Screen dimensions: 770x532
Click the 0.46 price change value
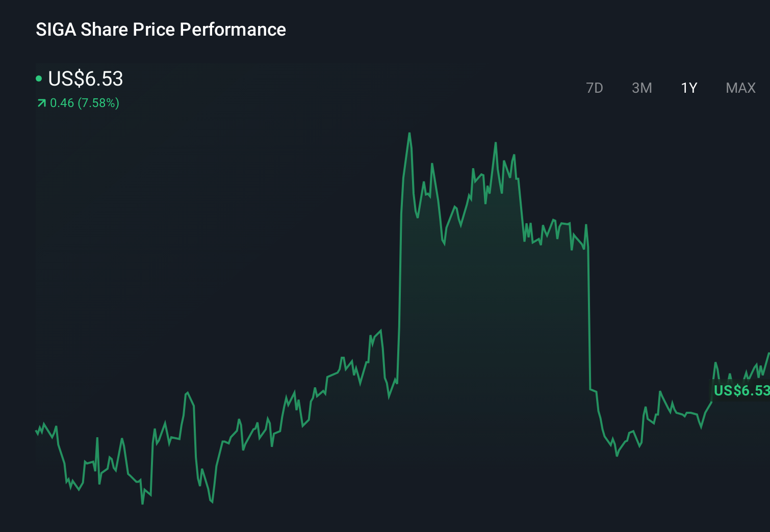pos(62,103)
